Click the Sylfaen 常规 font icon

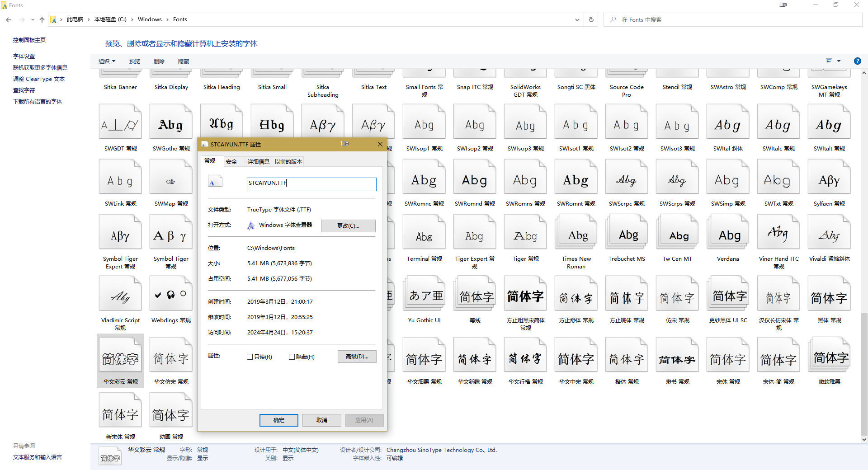[x=829, y=177]
